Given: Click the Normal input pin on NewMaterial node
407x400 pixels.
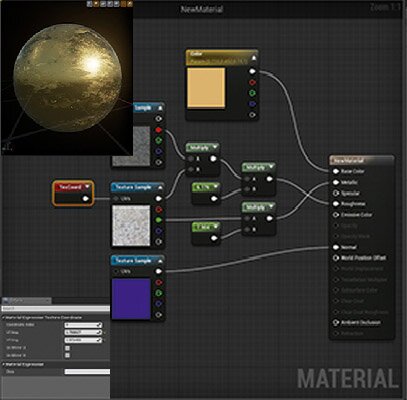Looking at the screenshot, I should coord(336,247).
